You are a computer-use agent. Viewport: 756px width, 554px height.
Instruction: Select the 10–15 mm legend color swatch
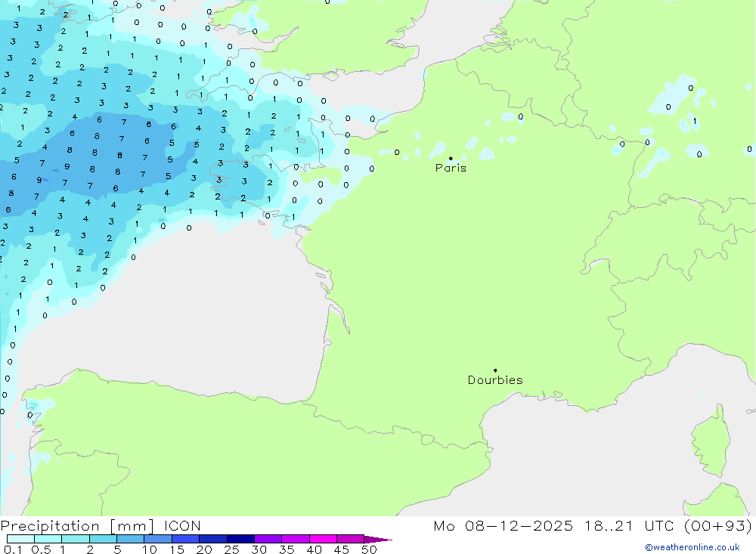[158, 539]
